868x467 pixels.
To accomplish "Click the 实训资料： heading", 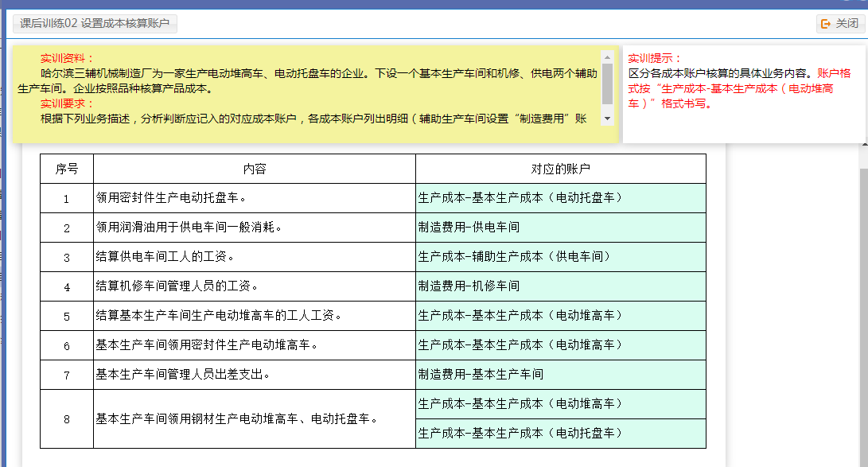I will coord(68,58).
